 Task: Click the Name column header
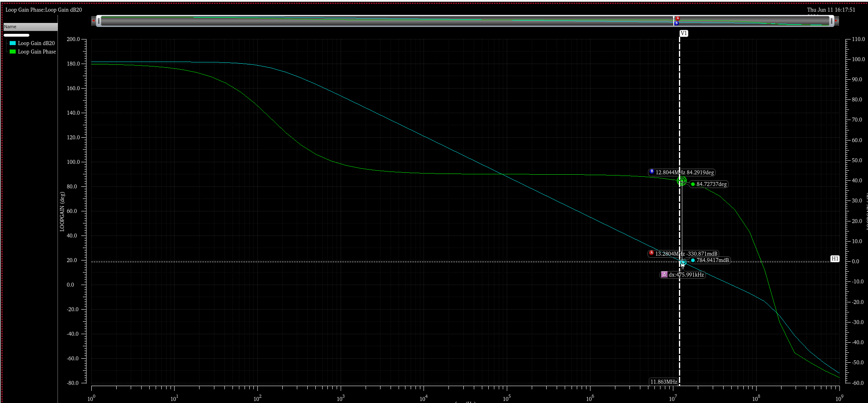pos(31,27)
